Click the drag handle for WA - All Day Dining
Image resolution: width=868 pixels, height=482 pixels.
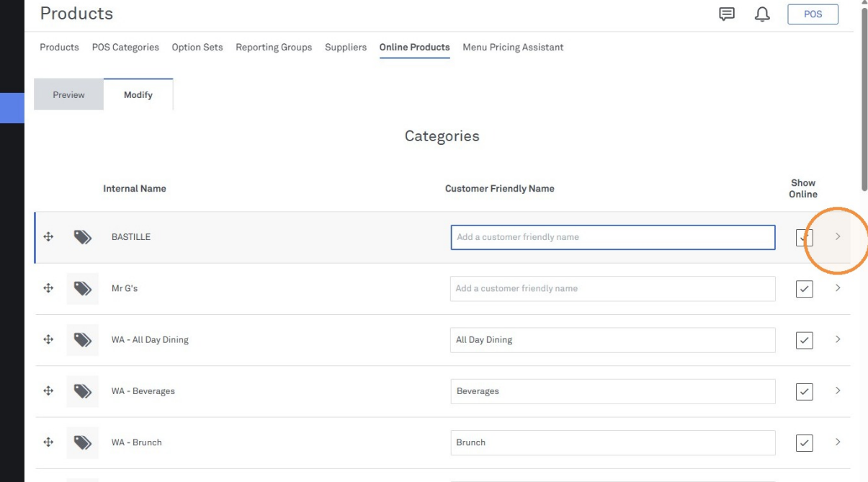point(48,339)
